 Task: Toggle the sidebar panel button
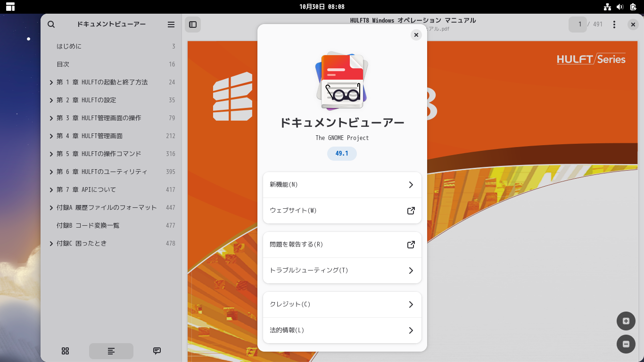(x=193, y=25)
